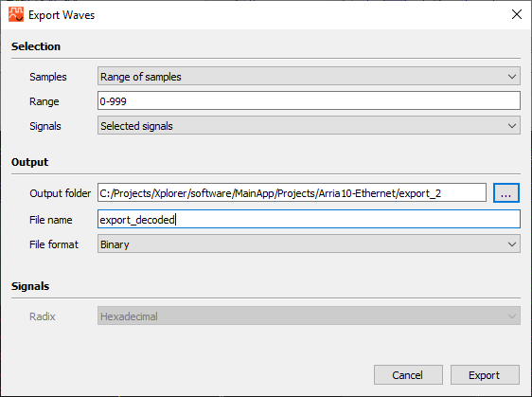Browse for output folder with ellipsis button
This screenshot has width=532, height=397.
click(505, 193)
